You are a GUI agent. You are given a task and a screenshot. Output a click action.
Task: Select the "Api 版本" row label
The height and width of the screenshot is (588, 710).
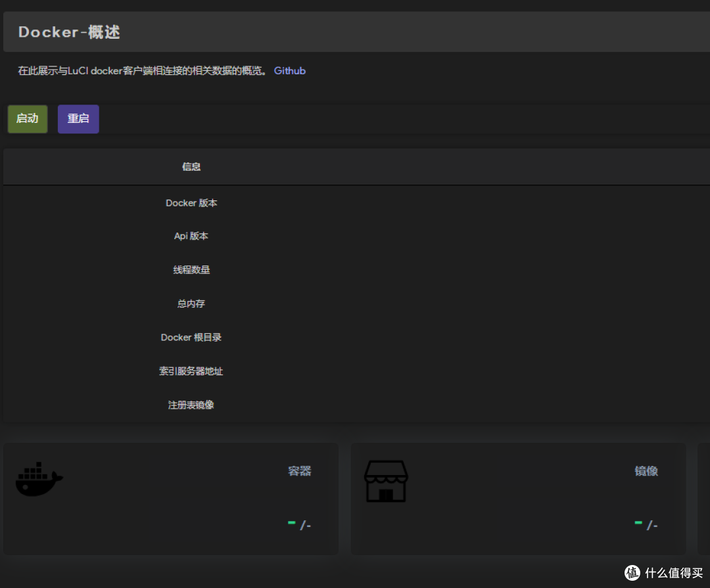[191, 237]
